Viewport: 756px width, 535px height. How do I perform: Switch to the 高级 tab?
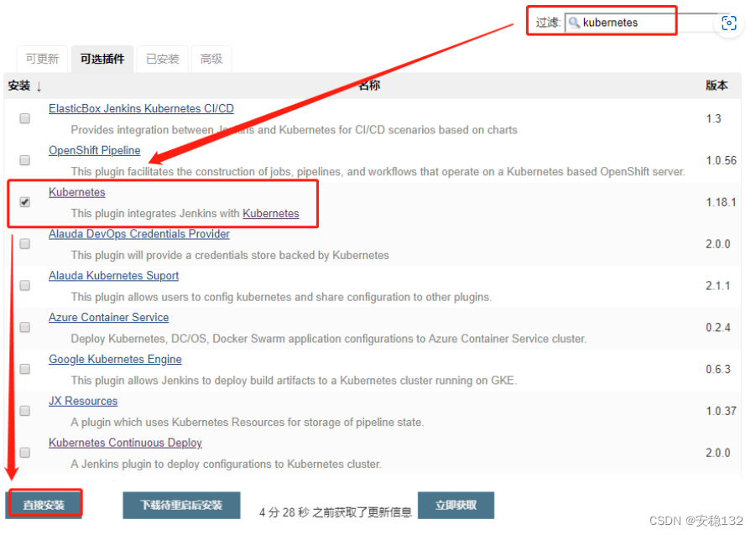coord(211,59)
